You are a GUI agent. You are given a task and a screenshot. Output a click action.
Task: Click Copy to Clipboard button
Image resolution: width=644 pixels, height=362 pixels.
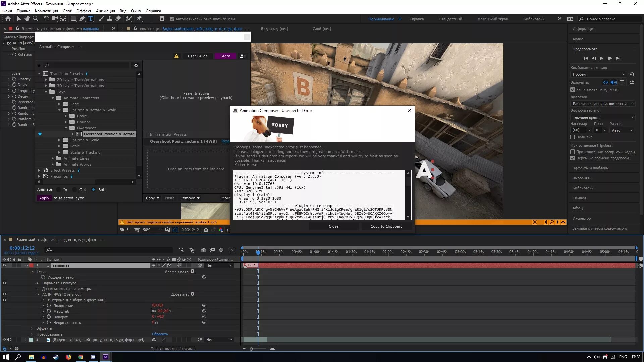click(x=386, y=226)
